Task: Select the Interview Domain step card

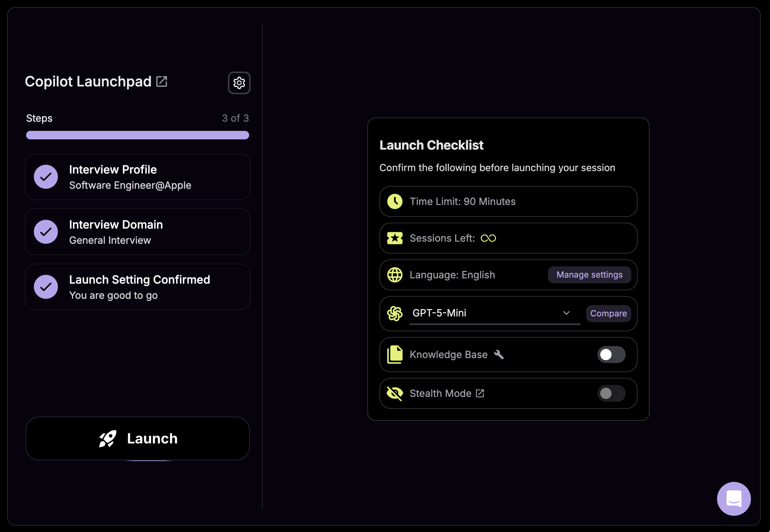Action: [137, 232]
